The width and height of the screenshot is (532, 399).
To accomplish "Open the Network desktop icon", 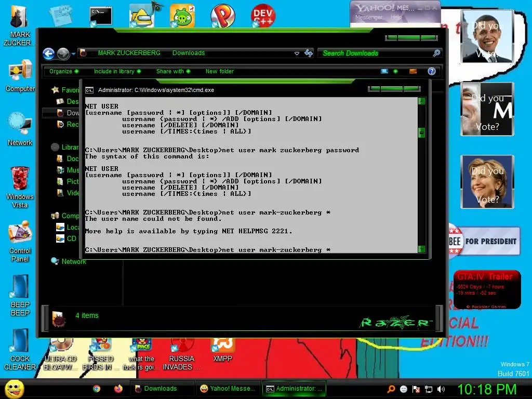I will (20, 129).
